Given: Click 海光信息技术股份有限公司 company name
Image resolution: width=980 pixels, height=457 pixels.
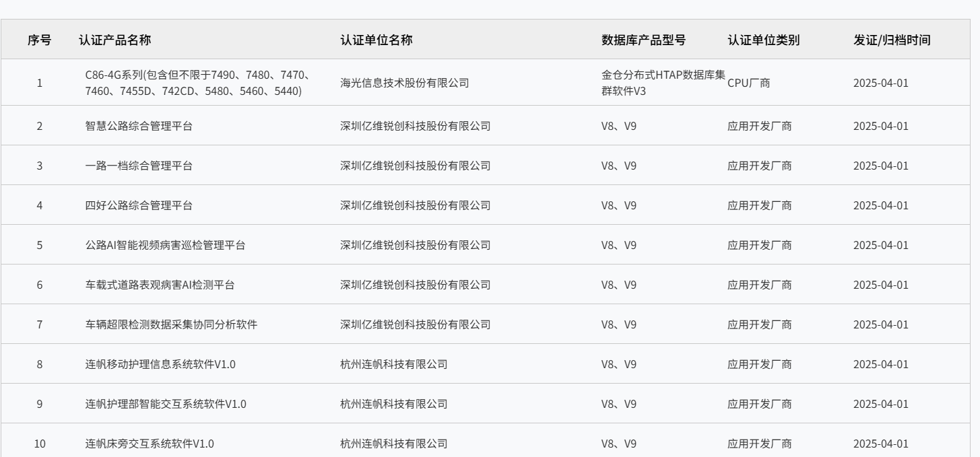Looking at the screenshot, I should (x=404, y=83).
